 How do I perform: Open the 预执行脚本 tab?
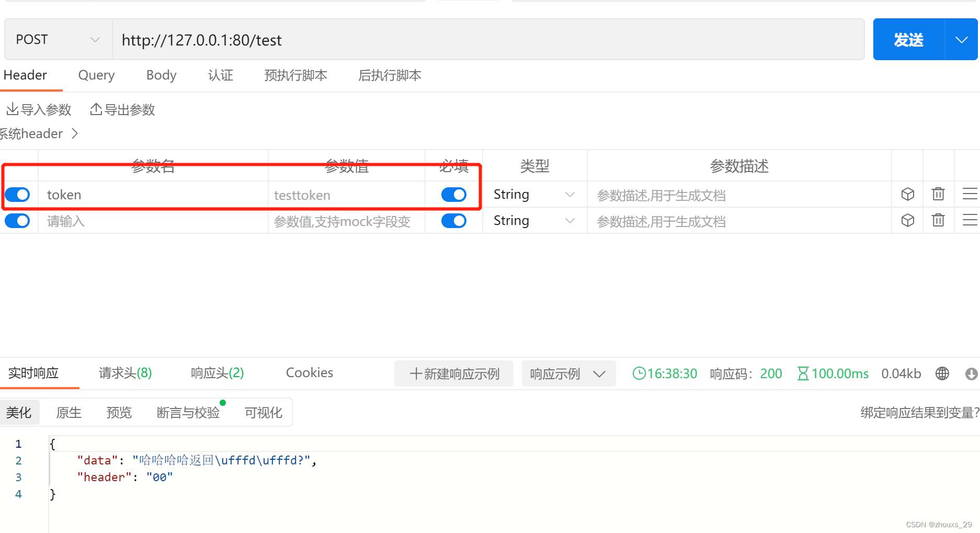tap(295, 75)
